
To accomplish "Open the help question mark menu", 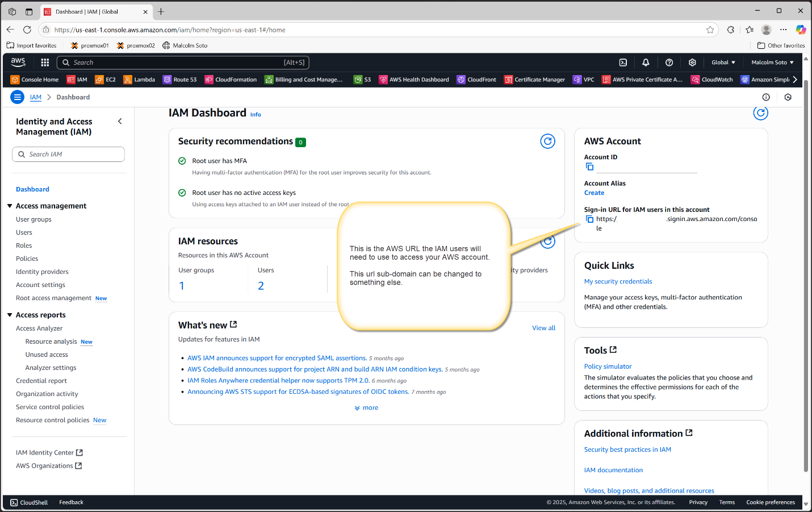I will [669, 63].
